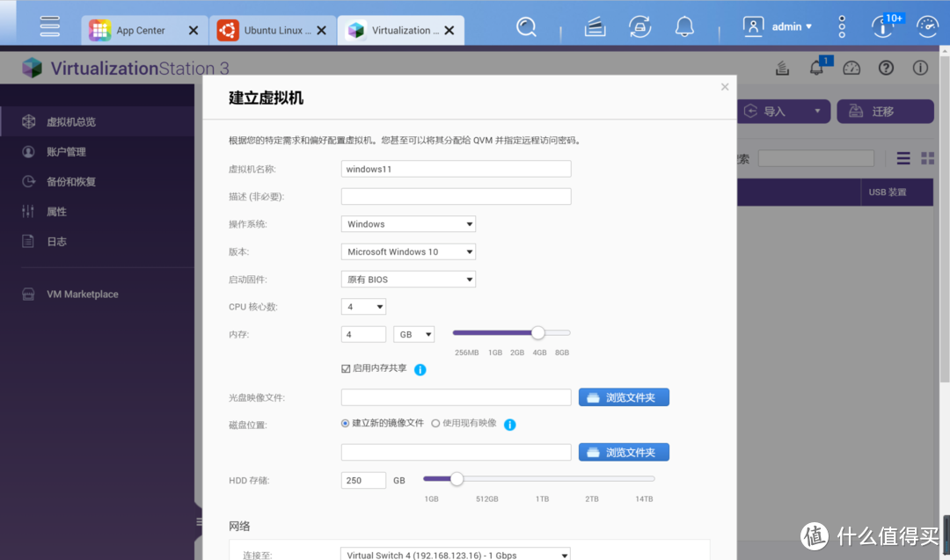Switch to the Virtualization Station tab
This screenshot has height=560, width=950.
400,30
